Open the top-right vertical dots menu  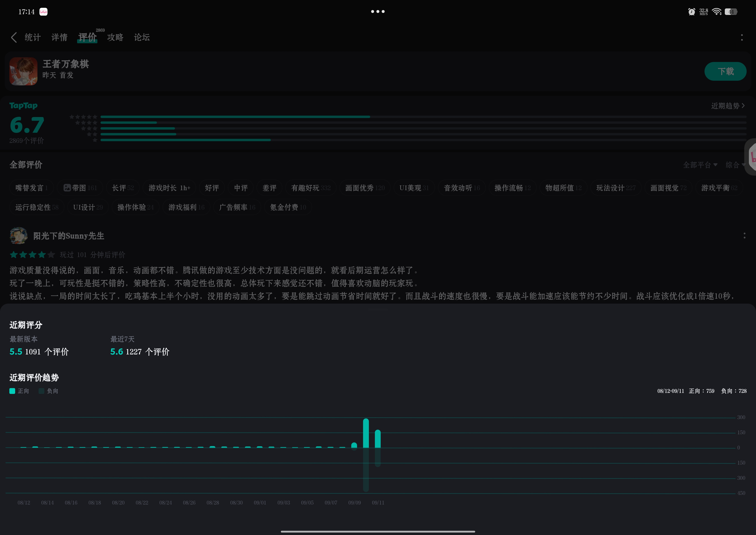pyautogui.click(x=742, y=37)
